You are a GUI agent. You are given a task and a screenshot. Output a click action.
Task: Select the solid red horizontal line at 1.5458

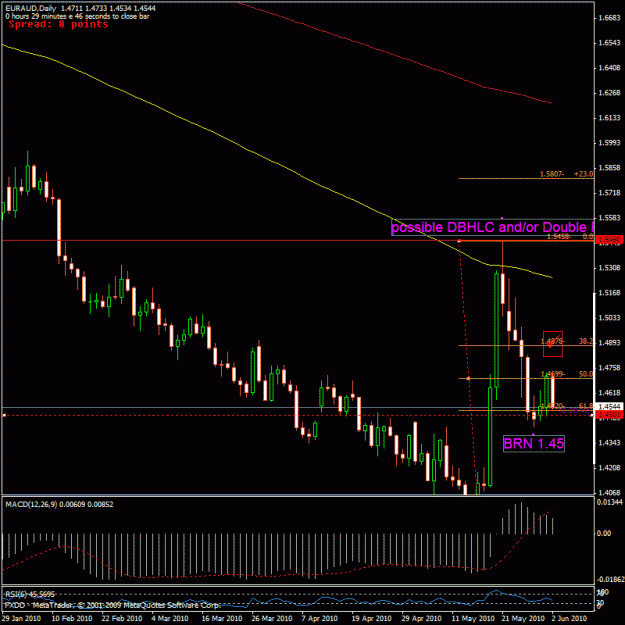[229, 240]
